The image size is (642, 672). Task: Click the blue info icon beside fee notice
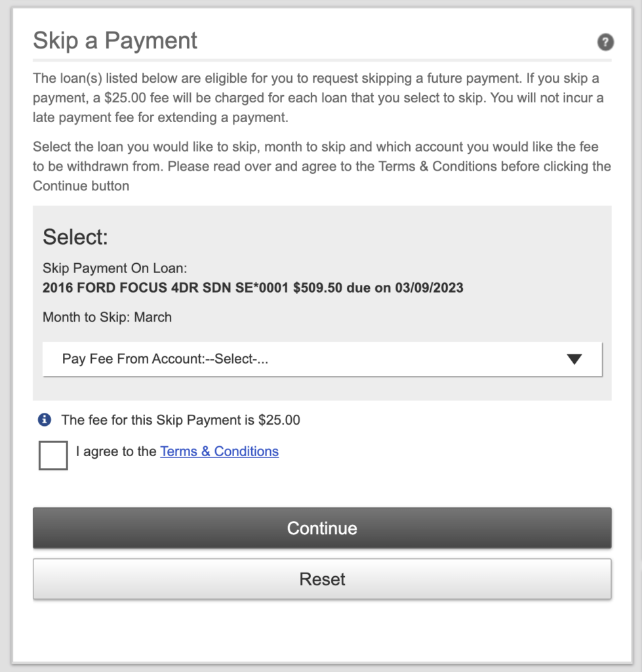(45, 419)
